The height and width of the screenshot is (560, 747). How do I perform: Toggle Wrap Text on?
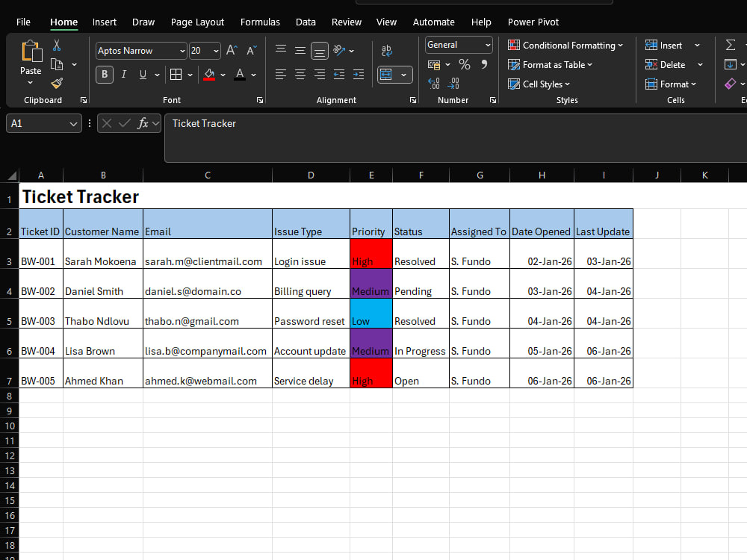click(387, 50)
